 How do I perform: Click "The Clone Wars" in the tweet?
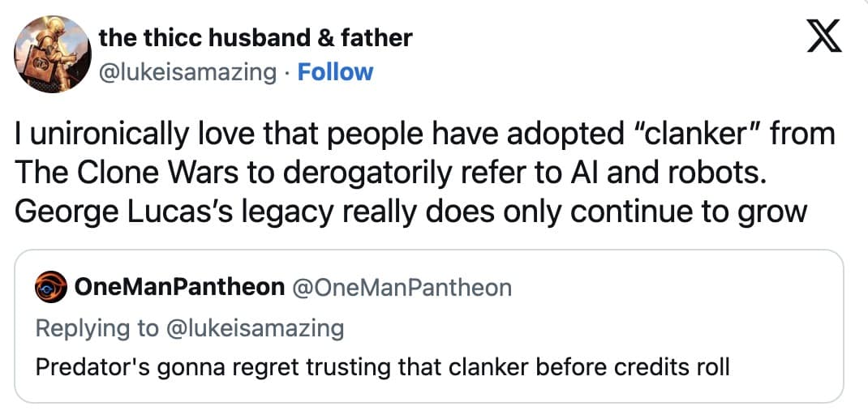pyautogui.click(x=112, y=173)
